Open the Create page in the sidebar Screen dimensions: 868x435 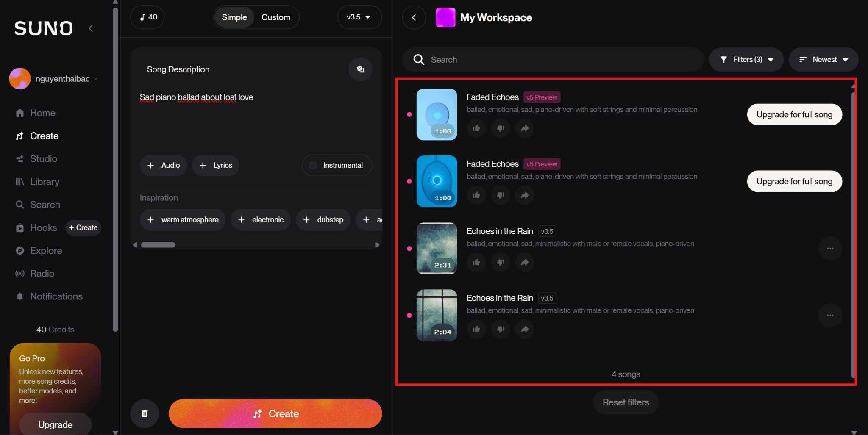click(x=37, y=136)
